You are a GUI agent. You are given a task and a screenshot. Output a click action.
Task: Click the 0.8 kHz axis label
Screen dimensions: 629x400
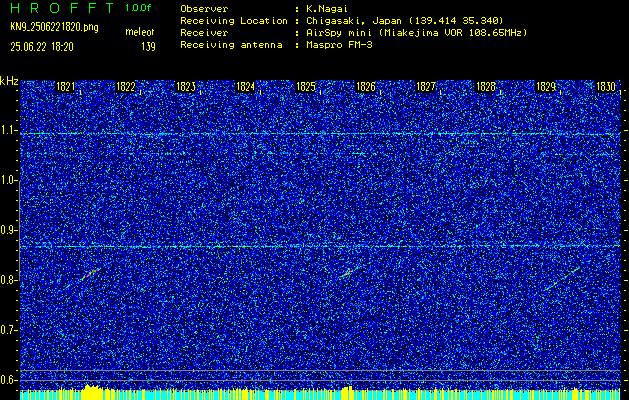tap(8, 280)
